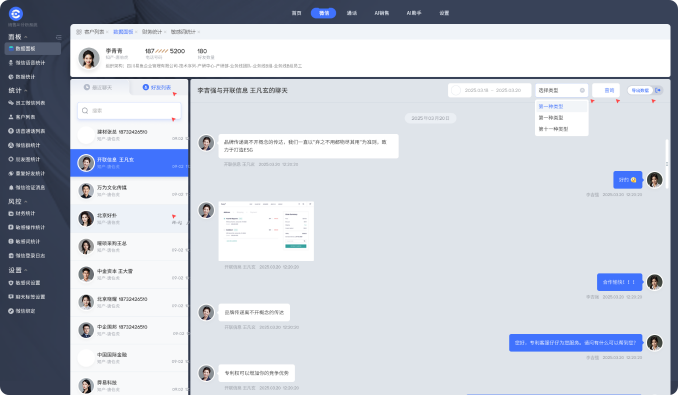This screenshot has width=678, height=395.
Task: Open 敏感词设置 in the sidebar
Action: coord(24,283)
